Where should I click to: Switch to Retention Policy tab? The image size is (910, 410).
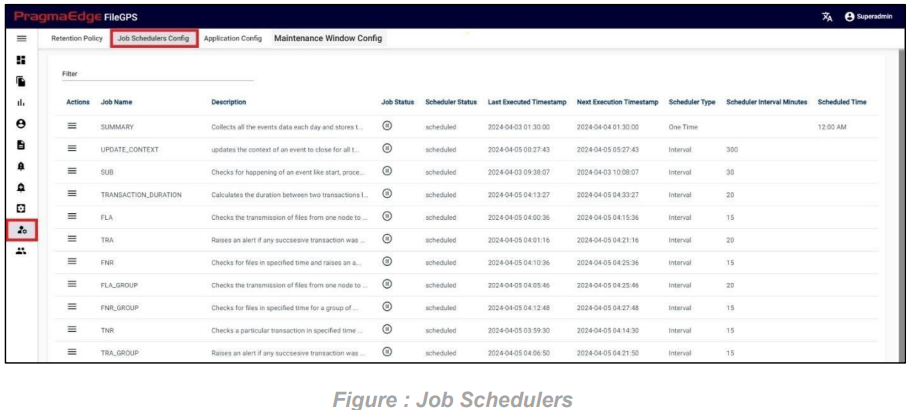(77, 38)
